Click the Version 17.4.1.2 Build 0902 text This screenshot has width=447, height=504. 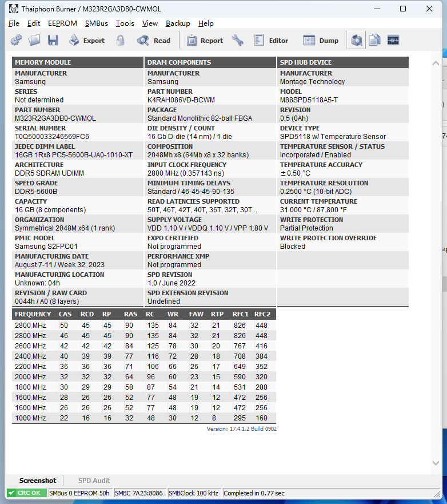[x=241, y=429]
